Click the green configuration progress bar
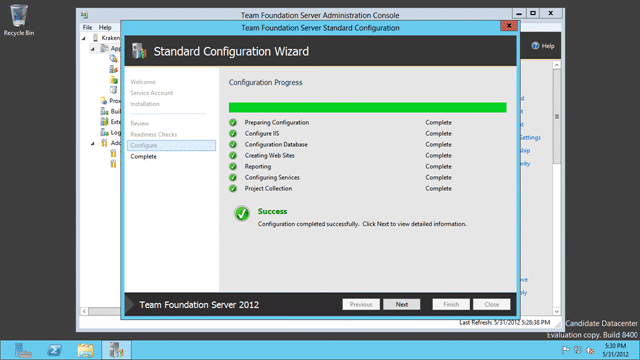Screen dimensions: 640x360 point(367,107)
